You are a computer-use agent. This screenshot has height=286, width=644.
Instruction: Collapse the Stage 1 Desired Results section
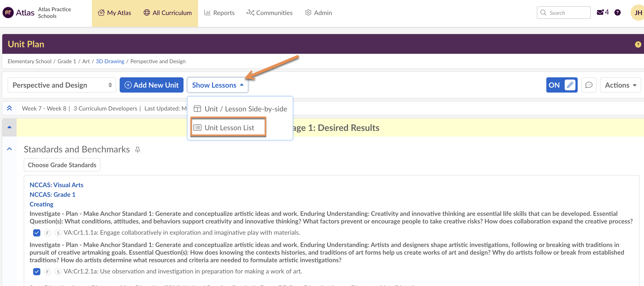coord(9,127)
